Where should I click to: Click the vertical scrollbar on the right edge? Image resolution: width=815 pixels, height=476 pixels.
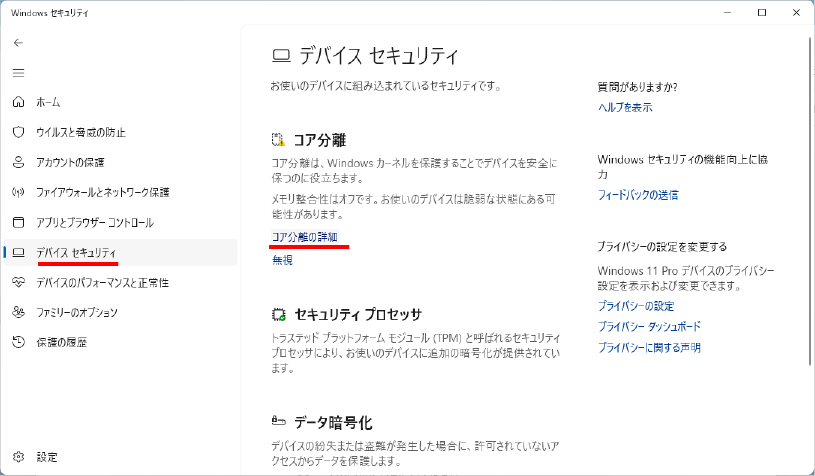[x=811, y=196]
